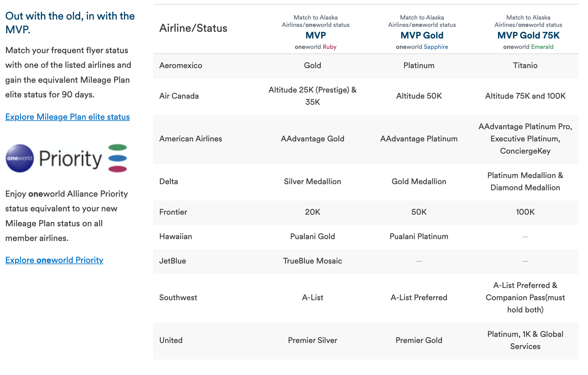Click the MVP column heading

tap(316, 35)
